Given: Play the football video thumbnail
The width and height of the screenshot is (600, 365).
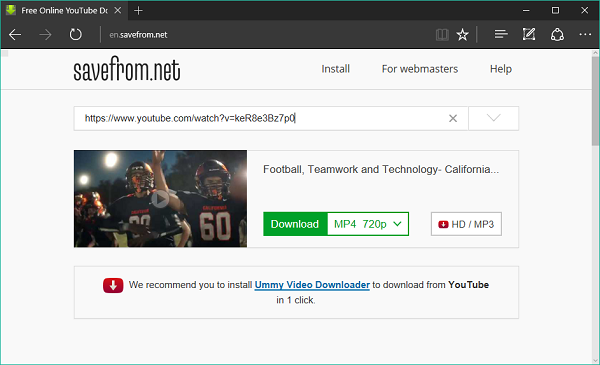Looking at the screenshot, I should pos(160,199).
